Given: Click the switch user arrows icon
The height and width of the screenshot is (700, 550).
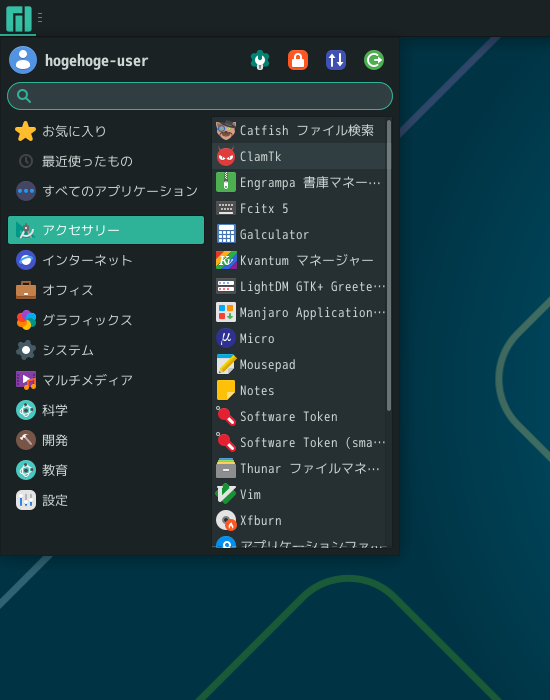Looking at the screenshot, I should pyautogui.click(x=336, y=60).
